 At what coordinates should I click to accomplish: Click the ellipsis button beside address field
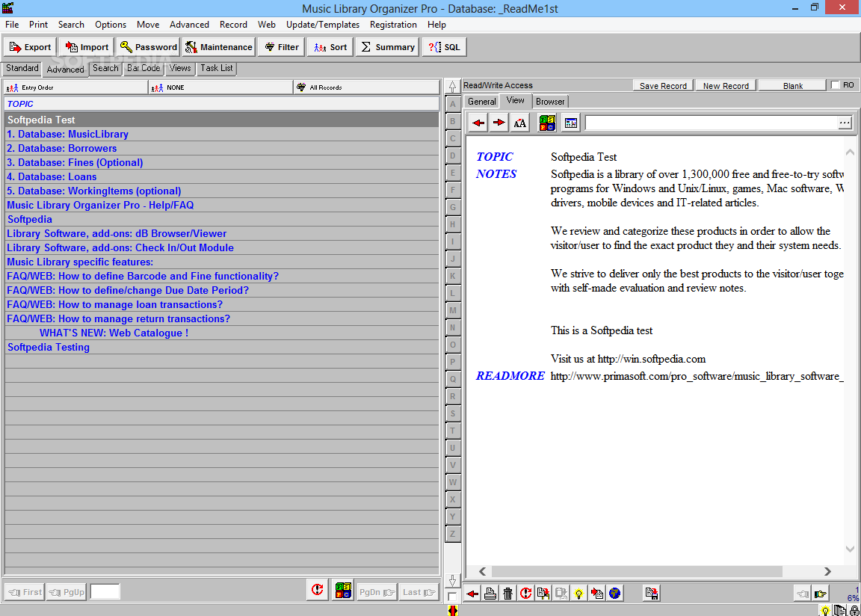tap(845, 123)
